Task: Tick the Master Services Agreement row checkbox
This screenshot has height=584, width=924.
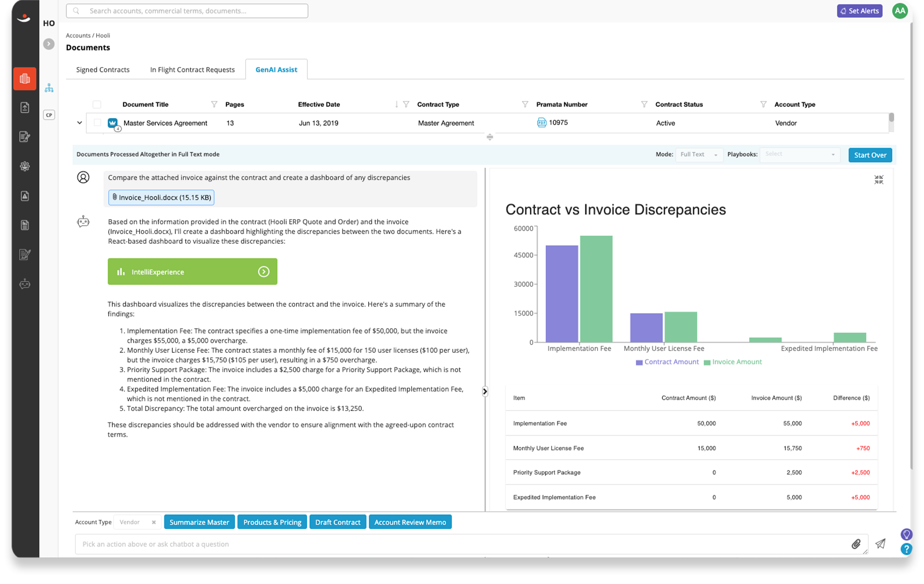Action: tap(97, 123)
